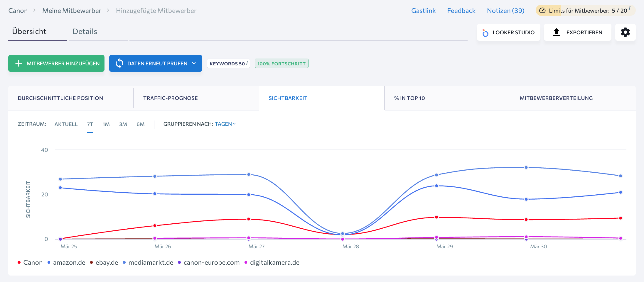
Task: Click Canon data point on Mär 29
Action: 436,217
